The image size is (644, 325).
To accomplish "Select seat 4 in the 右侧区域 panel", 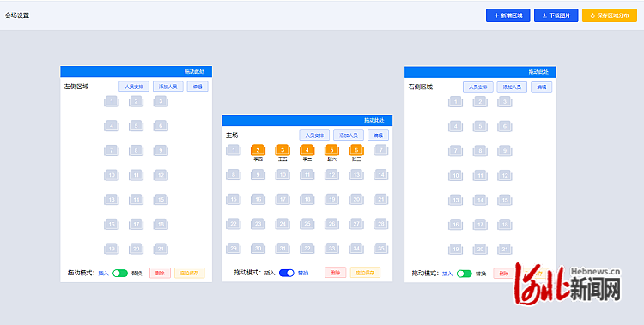I will pyautogui.click(x=455, y=126).
